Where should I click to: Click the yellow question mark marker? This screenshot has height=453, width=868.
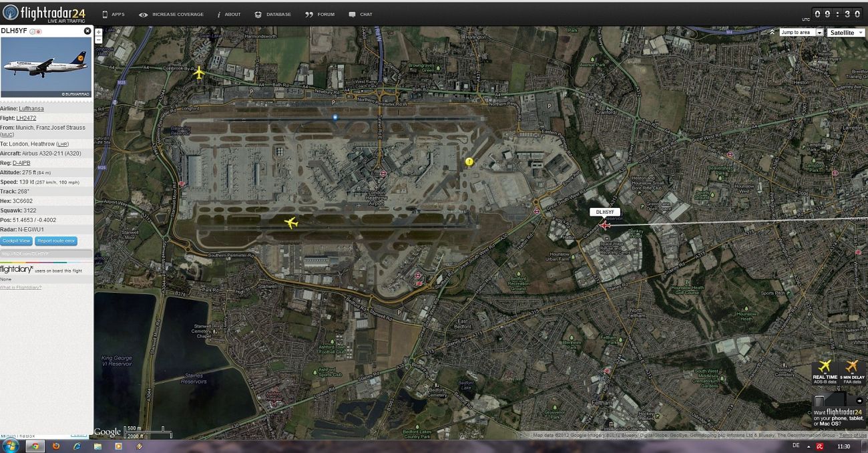(x=469, y=162)
